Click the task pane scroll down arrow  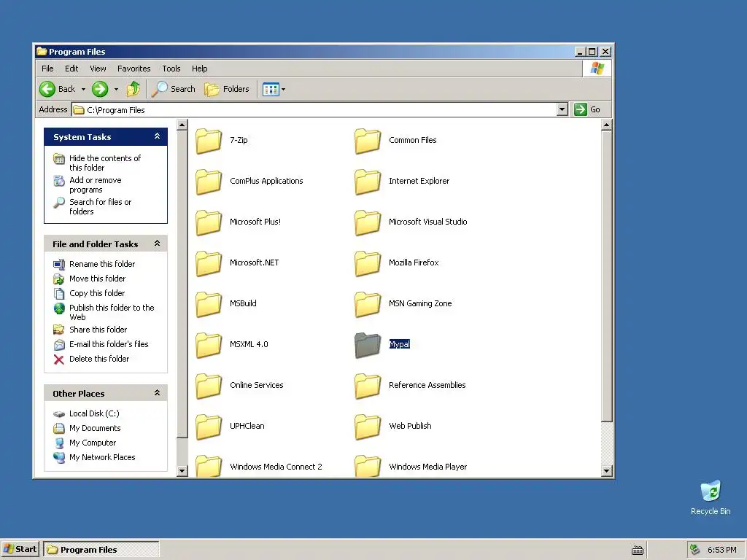tap(182, 471)
